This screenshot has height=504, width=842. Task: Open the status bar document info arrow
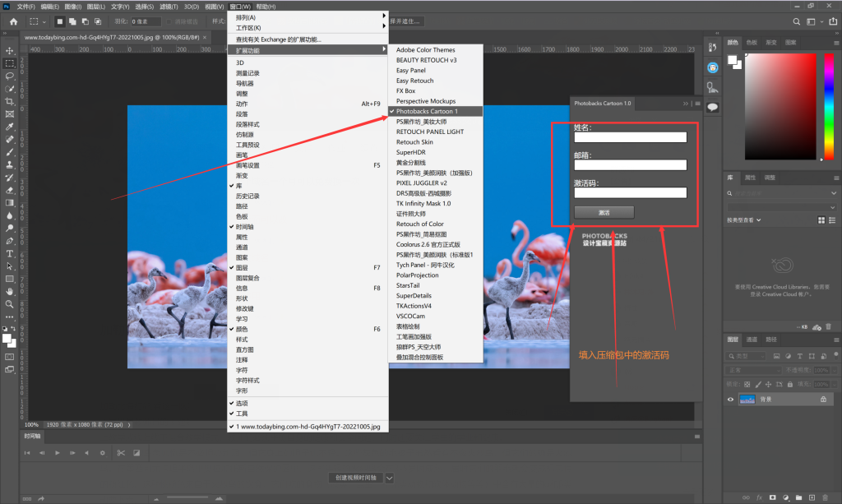tap(129, 424)
